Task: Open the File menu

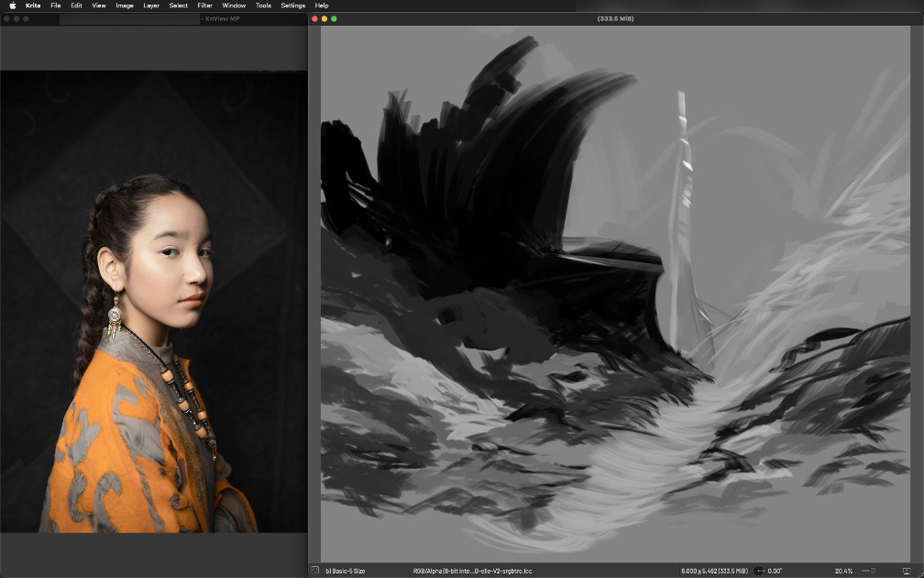Action: (x=56, y=6)
